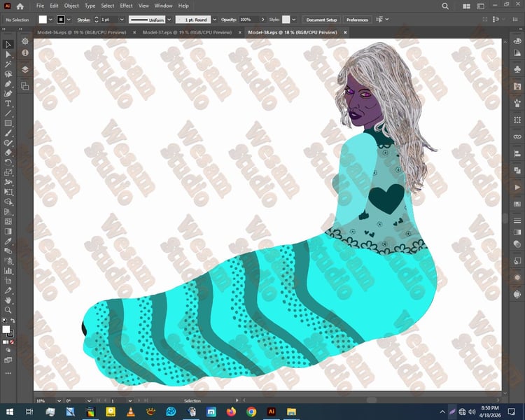Select the Hand tool
The image size is (525, 420).
8,300
